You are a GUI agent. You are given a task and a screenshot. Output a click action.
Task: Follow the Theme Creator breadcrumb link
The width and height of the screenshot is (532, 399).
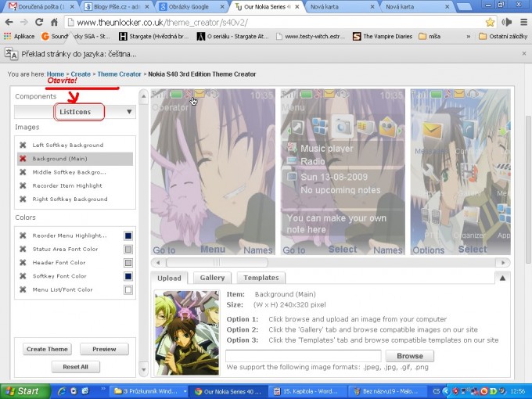pos(119,74)
